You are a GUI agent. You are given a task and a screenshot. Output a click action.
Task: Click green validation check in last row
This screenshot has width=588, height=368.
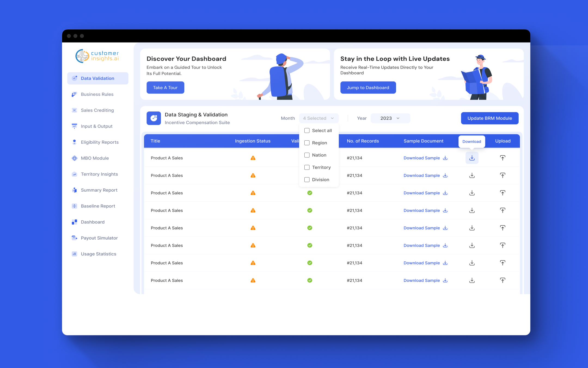pyautogui.click(x=310, y=280)
